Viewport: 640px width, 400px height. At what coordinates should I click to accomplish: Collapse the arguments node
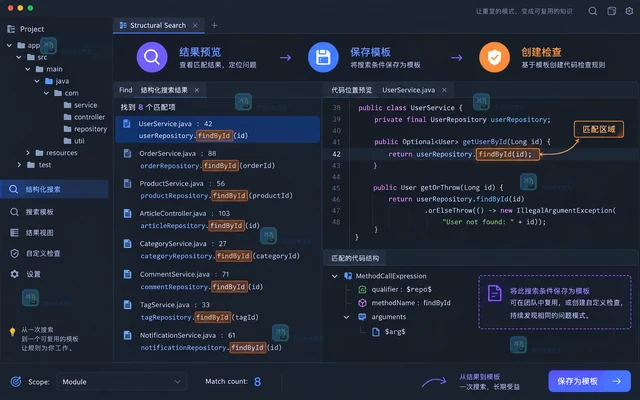pyautogui.click(x=346, y=317)
